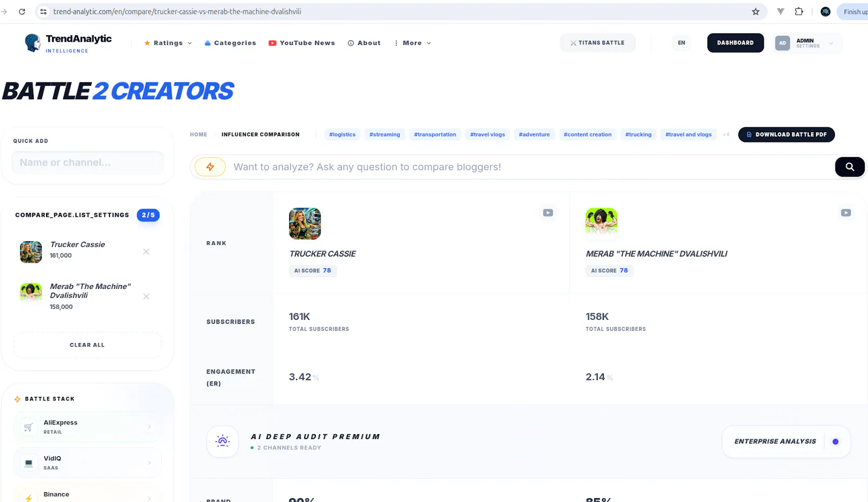Download the battle PDF
The width and height of the screenshot is (868, 502).
[x=786, y=134]
